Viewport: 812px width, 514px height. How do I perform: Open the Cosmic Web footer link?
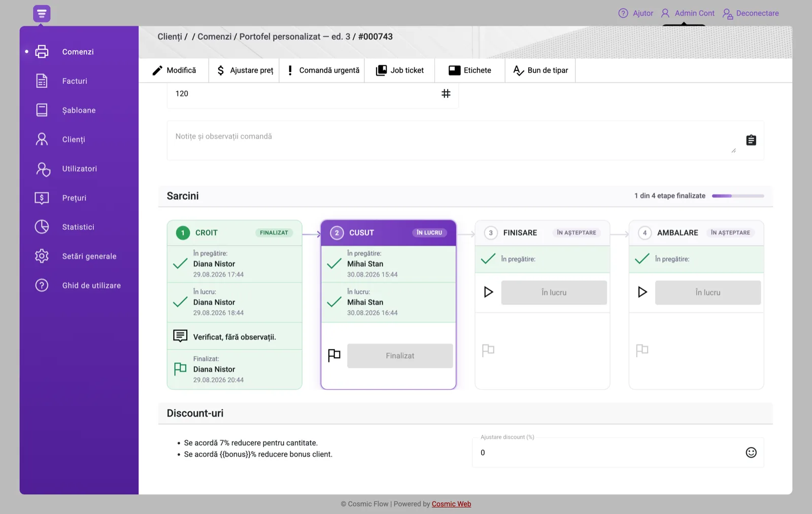[451, 504]
